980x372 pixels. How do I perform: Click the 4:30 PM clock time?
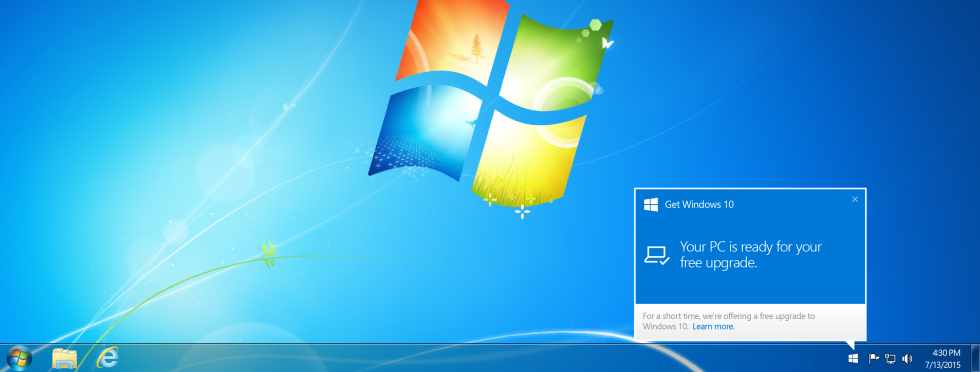[x=946, y=353]
